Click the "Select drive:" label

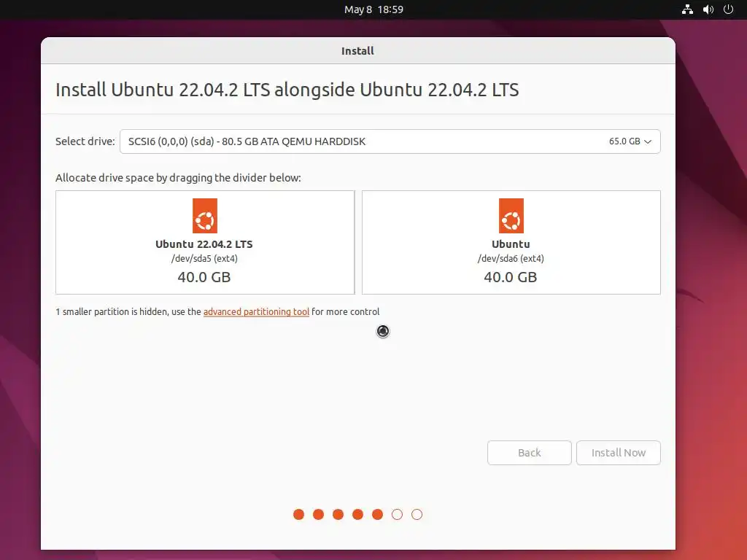(85, 141)
